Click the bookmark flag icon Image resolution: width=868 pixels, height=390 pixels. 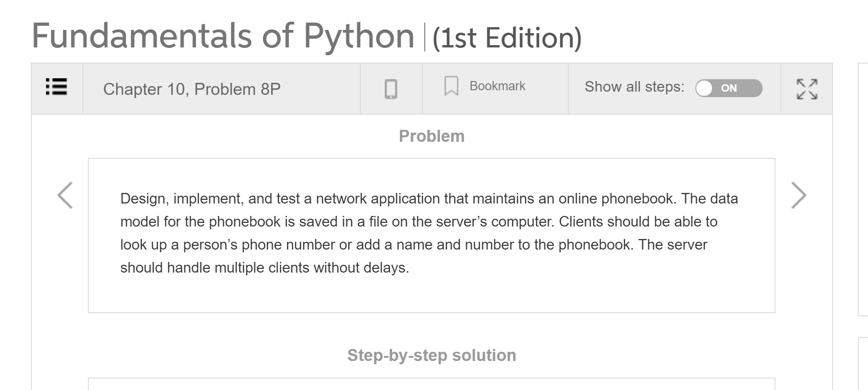(451, 86)
